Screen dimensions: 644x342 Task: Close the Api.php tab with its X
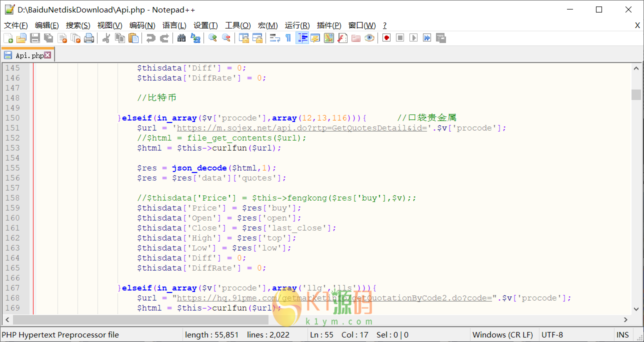tap(47, 55)
